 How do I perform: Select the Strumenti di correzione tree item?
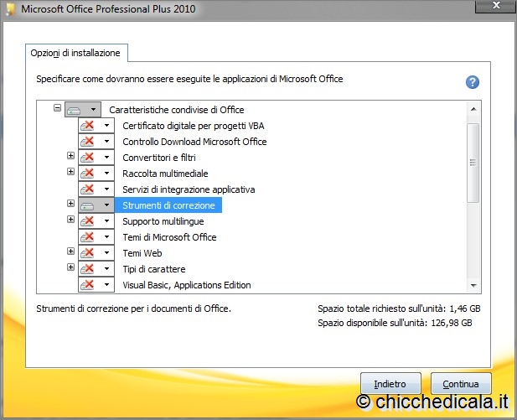(x=168, y=205)
